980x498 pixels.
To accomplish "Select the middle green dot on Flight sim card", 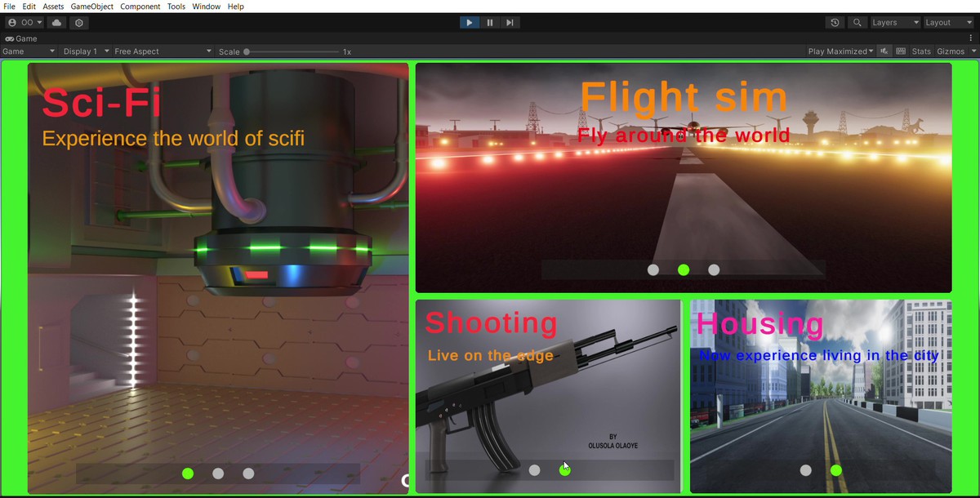I will click(x=684, y=270).
